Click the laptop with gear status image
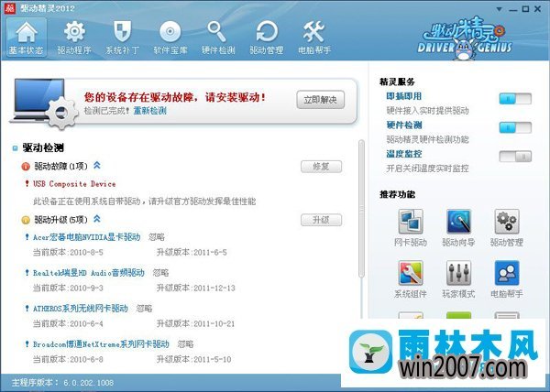The height and width of the screenshot is (392, 550). coord(43,103)
